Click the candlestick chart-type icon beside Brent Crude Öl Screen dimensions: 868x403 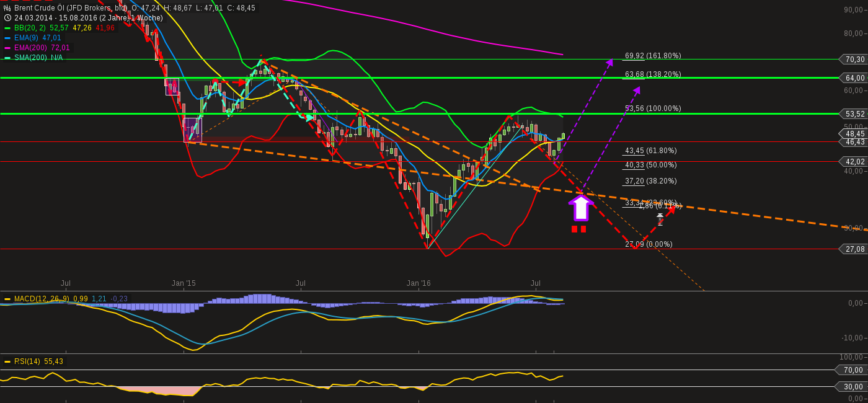7,8
